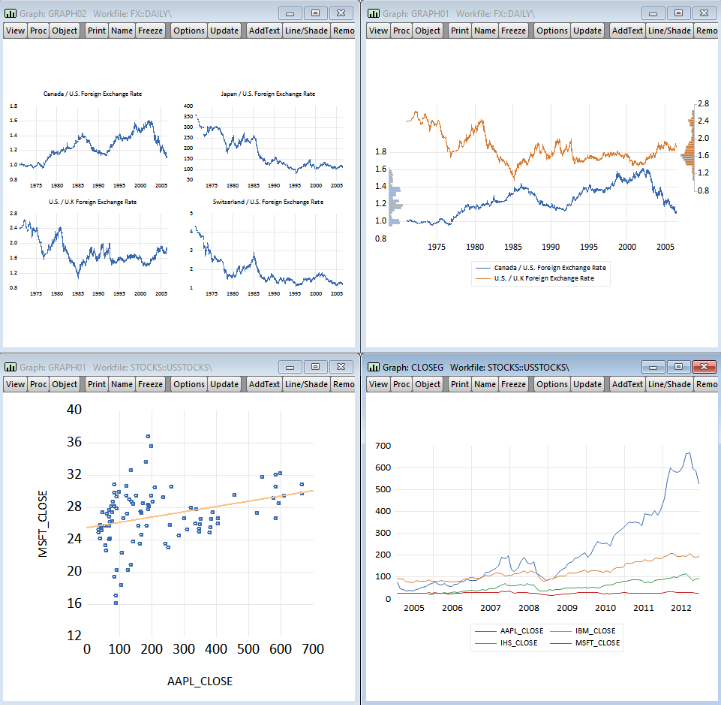Click Update in the CLOSEG window toolbar
This screenshot has width=721, height=705.
[x=587, y=384]
